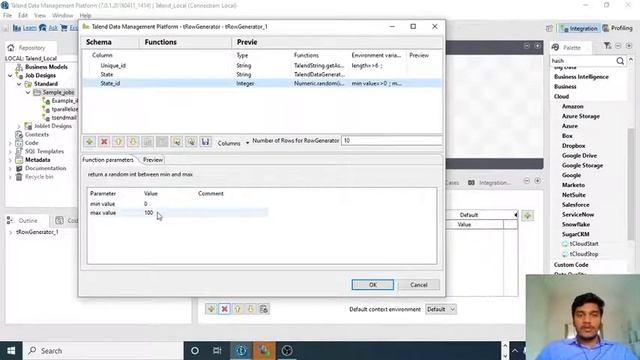Click the Number of Rows for RowGenerator field

[391, 140]
